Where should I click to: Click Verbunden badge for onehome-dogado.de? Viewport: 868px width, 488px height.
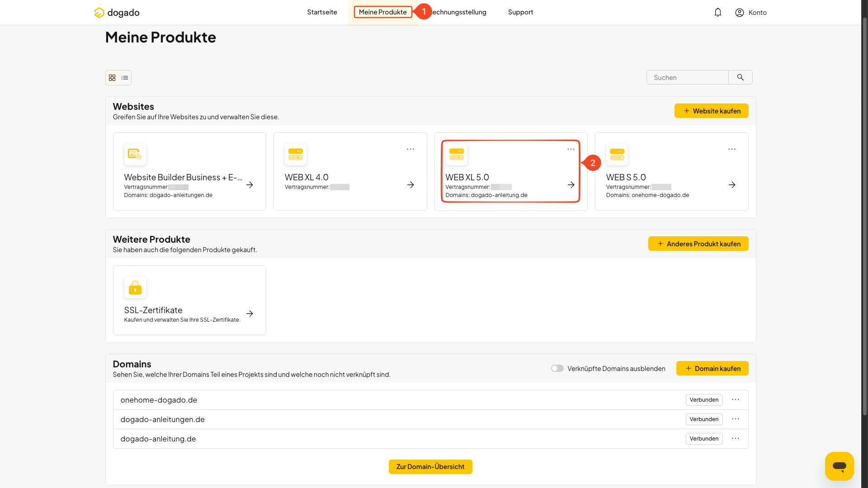coord(704,400)
